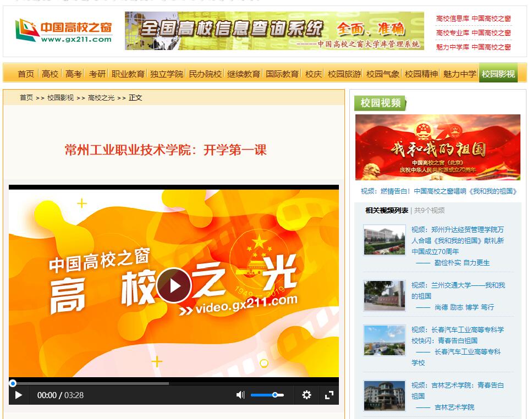Click the progress bar start handle
The image size is (532, 419).
coord(13,383)
